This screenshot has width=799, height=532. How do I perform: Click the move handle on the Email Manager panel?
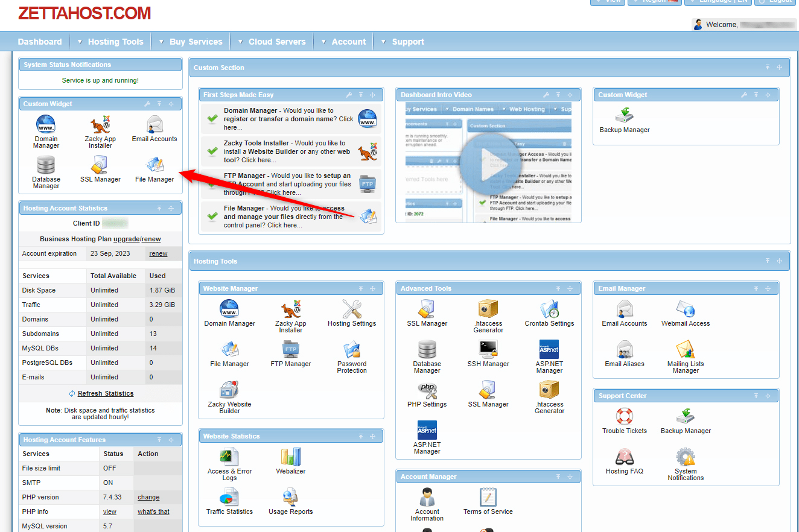768,289
